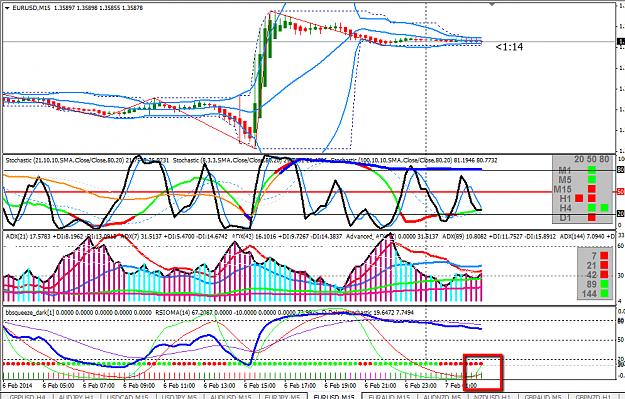Viewport: 625px width, 399px height.
Task: Click the red square beside ADX period 21
Action: pyautogui.click(x=605, y=265)
